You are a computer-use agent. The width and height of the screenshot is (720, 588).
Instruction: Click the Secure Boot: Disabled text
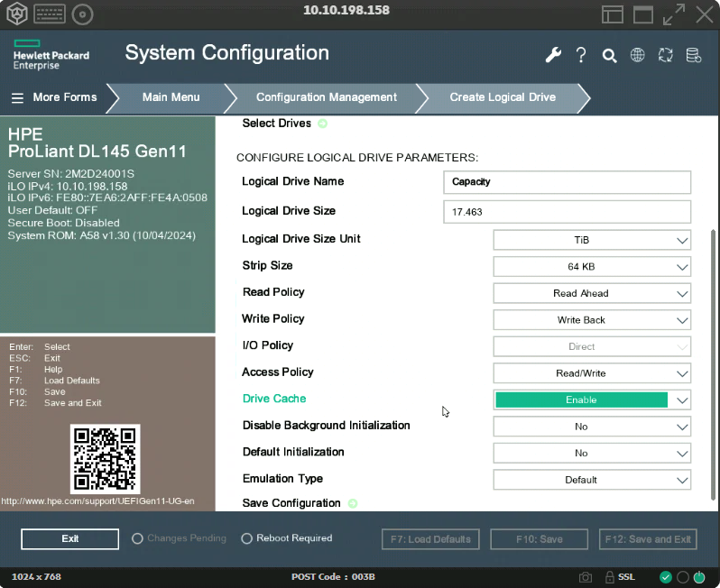pyautogui.click(x=63, y=223)
